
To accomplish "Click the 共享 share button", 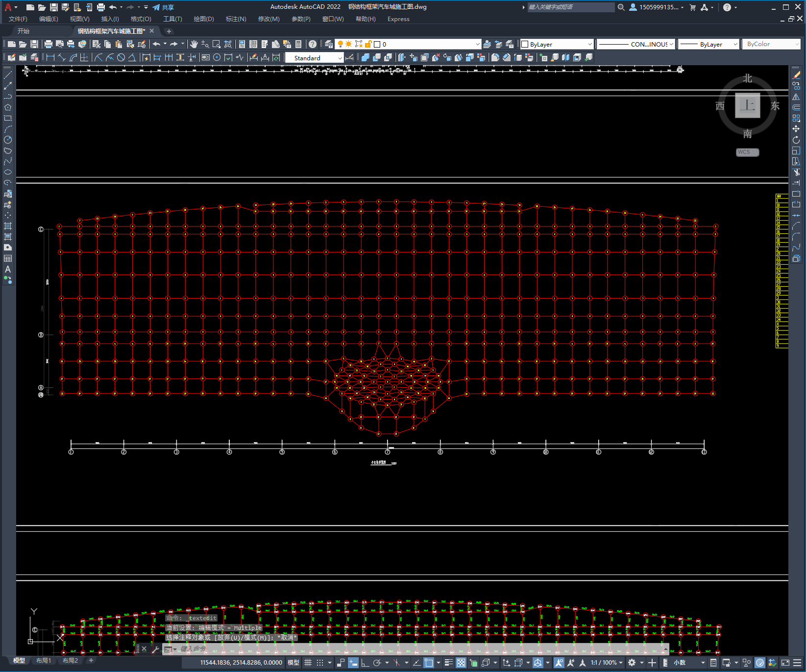I will click(x=163, y=7).
